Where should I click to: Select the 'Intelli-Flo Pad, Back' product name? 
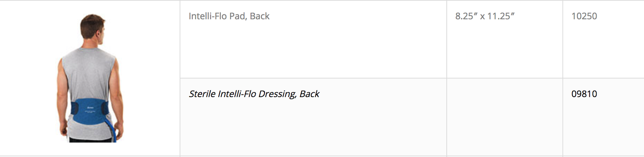point(229,16)
